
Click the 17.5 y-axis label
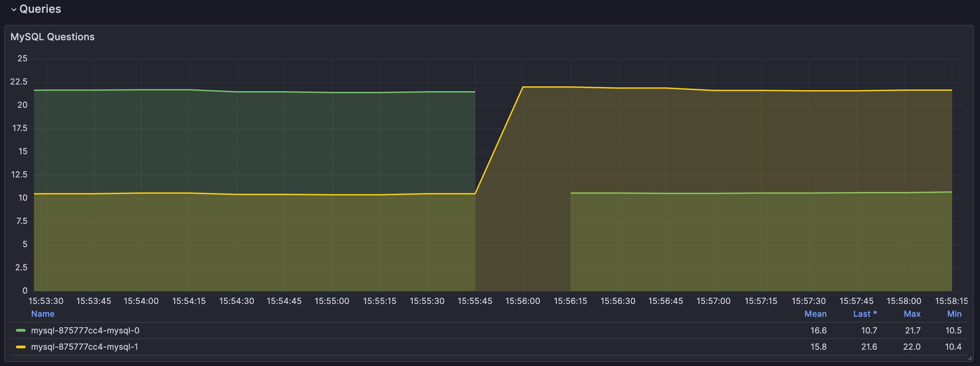tap(20, 128)
